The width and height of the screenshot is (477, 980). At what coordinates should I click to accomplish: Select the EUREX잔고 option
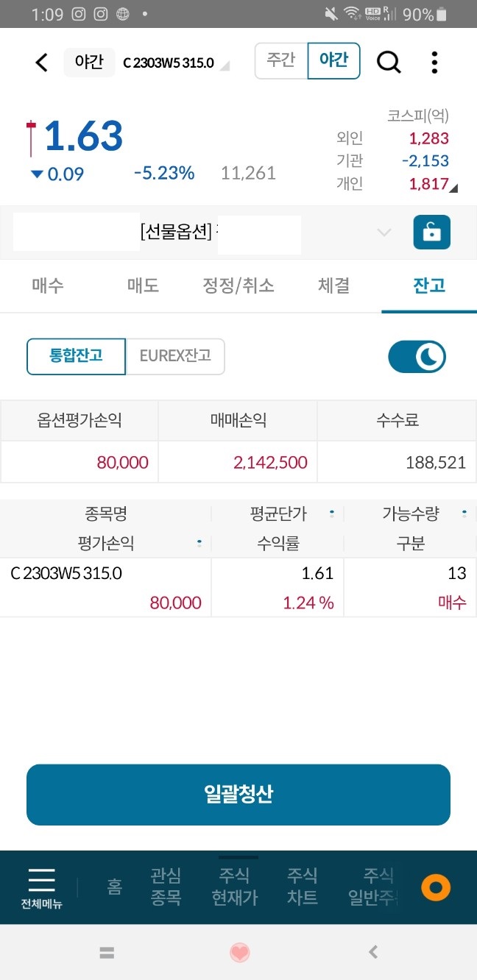pos(175,357)
